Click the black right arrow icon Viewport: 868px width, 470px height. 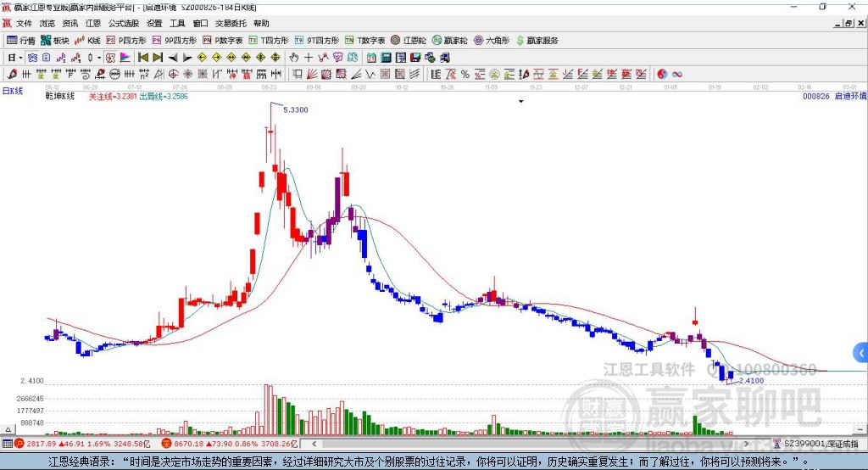187,58
